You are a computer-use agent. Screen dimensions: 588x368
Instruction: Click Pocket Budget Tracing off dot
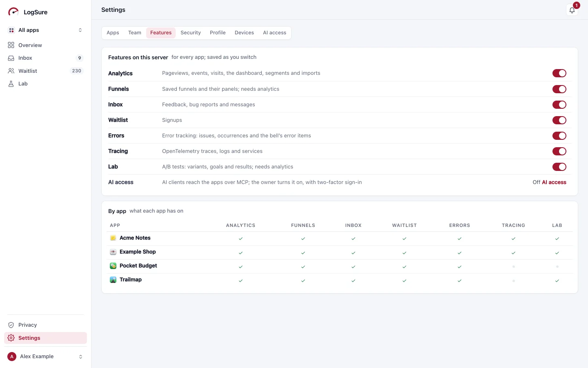point(513,267)
